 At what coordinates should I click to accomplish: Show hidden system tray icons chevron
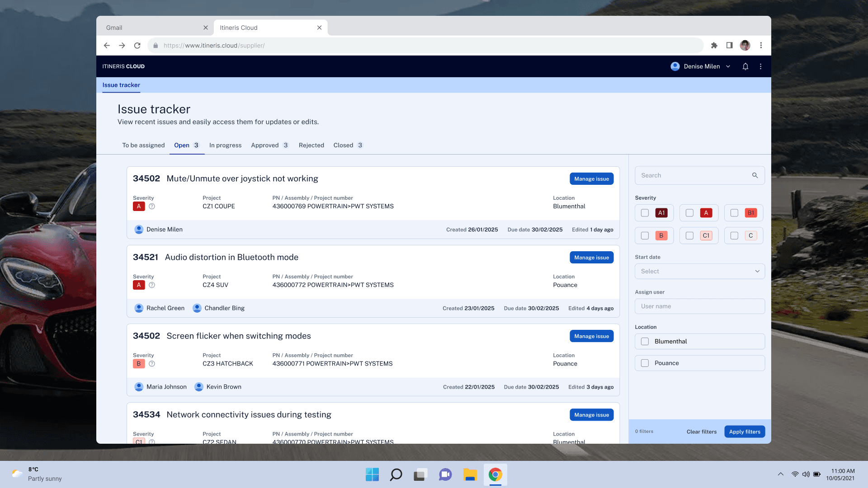pos(780,474)
